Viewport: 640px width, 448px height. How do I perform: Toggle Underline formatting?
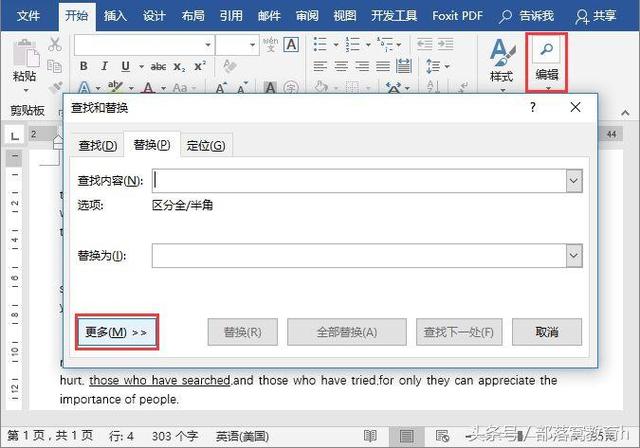[x=125, y=66]
